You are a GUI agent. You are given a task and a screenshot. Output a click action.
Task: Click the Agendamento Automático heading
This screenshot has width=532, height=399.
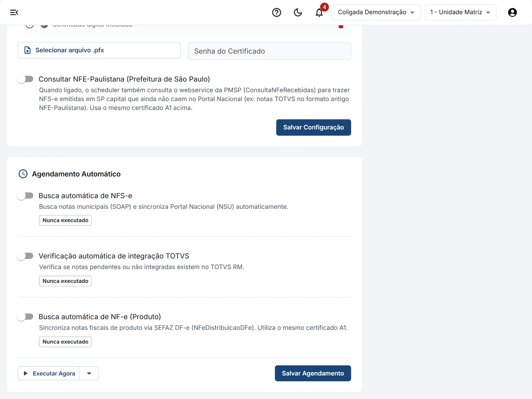point(76,174)
